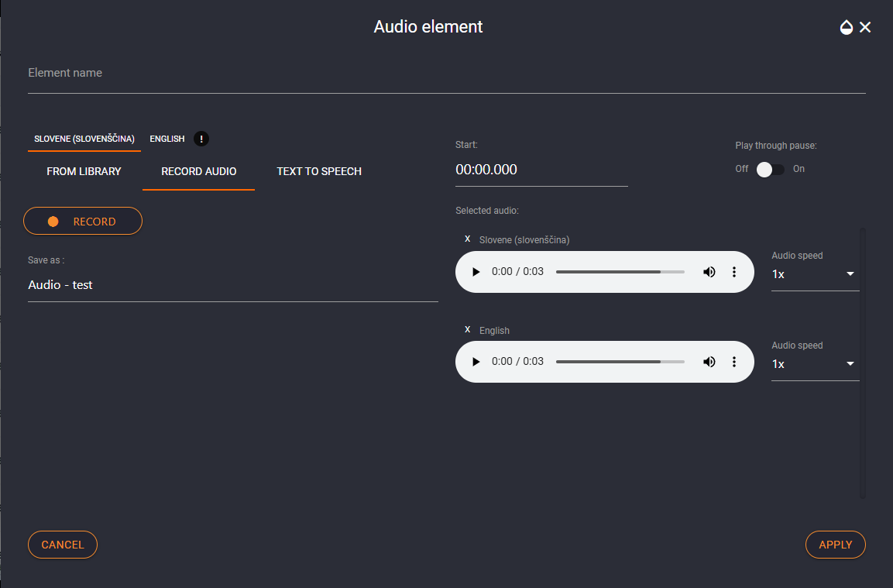
Task: Edit the Save as field 'Audio - test'
Action: point(233,285)
